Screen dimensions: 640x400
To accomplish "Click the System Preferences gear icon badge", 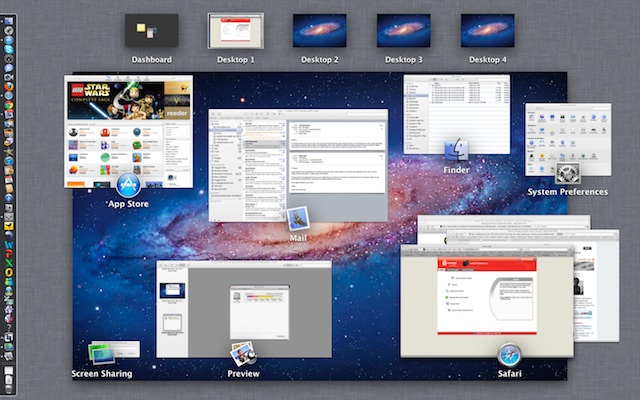I will click(568, 172).
